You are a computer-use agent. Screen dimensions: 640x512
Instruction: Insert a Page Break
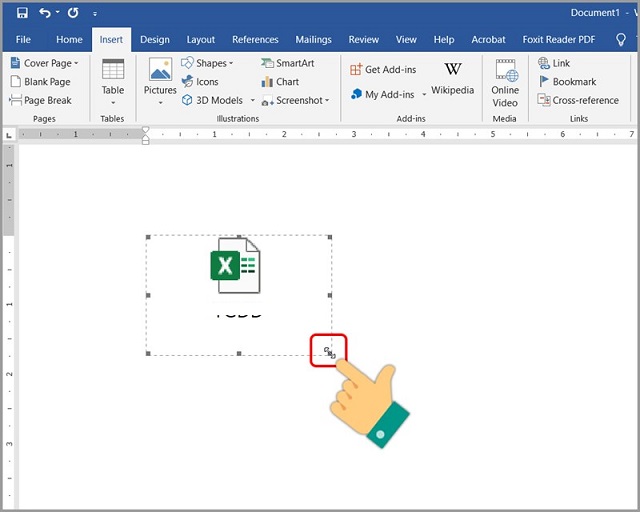coord(40,100)
